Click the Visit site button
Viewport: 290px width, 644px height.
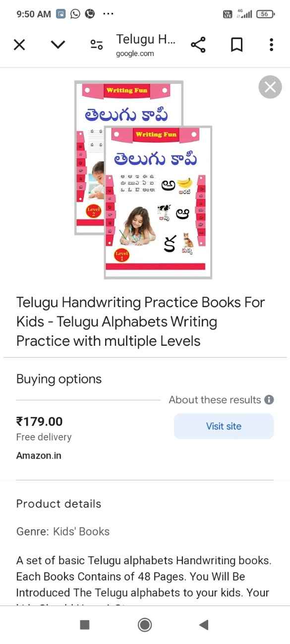pos(224,426)
